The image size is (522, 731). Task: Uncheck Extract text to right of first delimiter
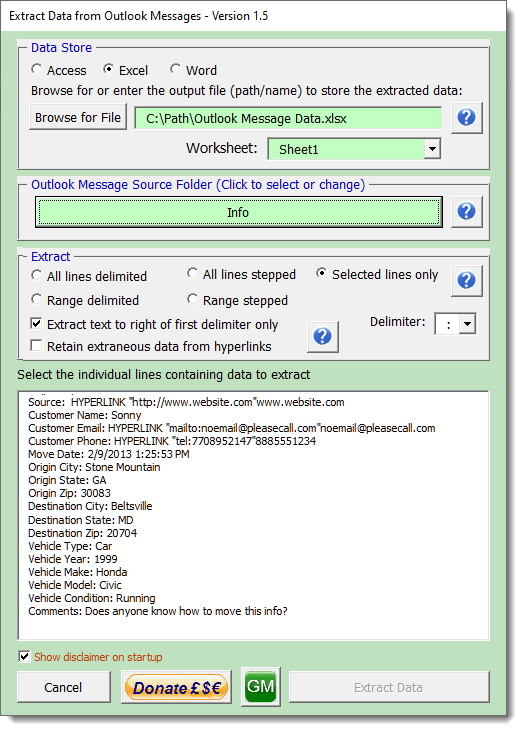(36, 324)
